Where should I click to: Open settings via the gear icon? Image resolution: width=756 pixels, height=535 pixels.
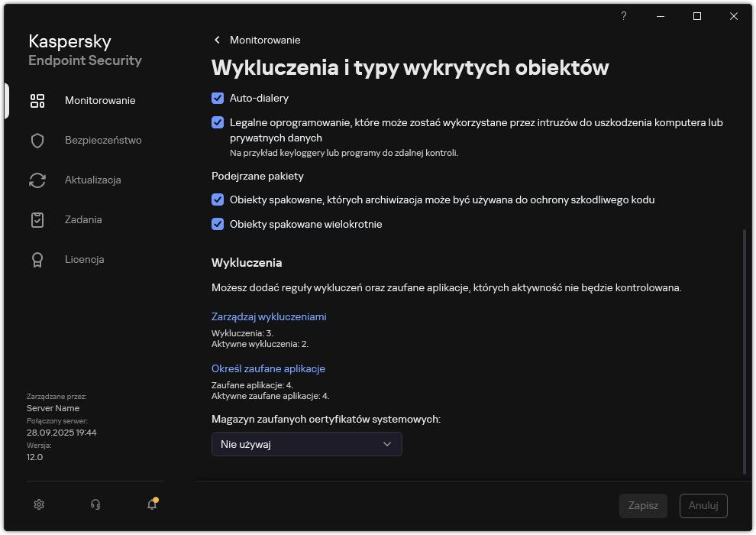click(38, 504)
